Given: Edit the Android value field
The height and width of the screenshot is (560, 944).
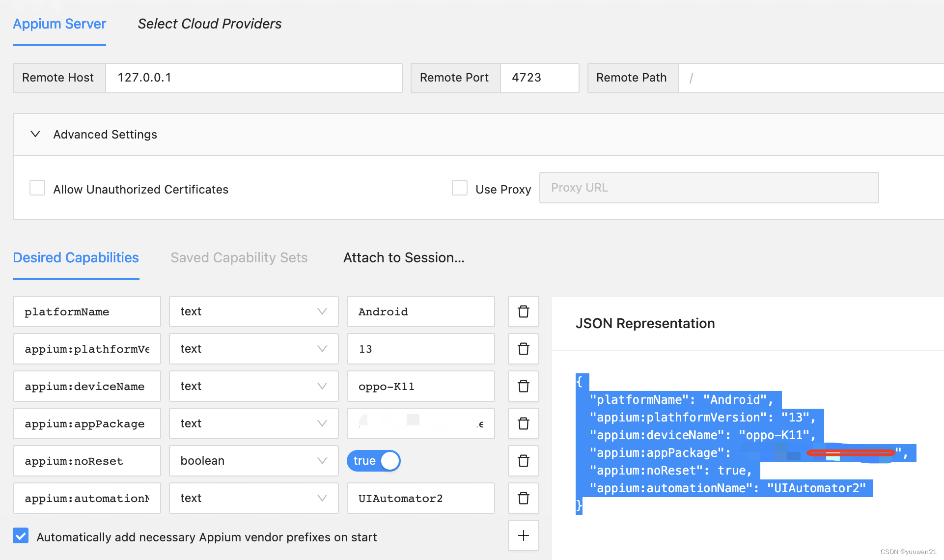Looking at the screenshot, I should point(421,311).
